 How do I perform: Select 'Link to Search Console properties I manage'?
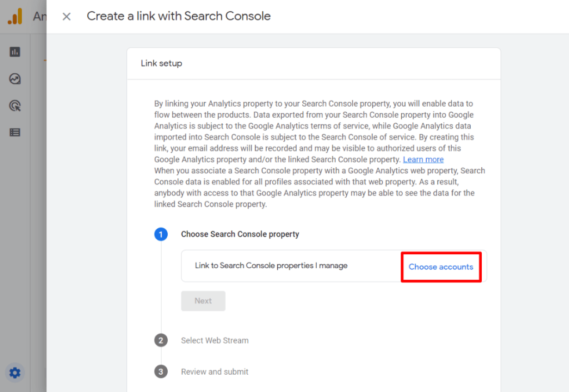pyautogui.click(x=271, y=266)
